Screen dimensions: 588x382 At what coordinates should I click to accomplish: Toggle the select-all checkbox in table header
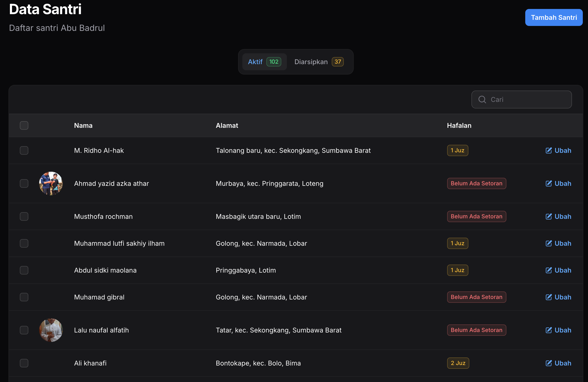(x=24, y=125)
